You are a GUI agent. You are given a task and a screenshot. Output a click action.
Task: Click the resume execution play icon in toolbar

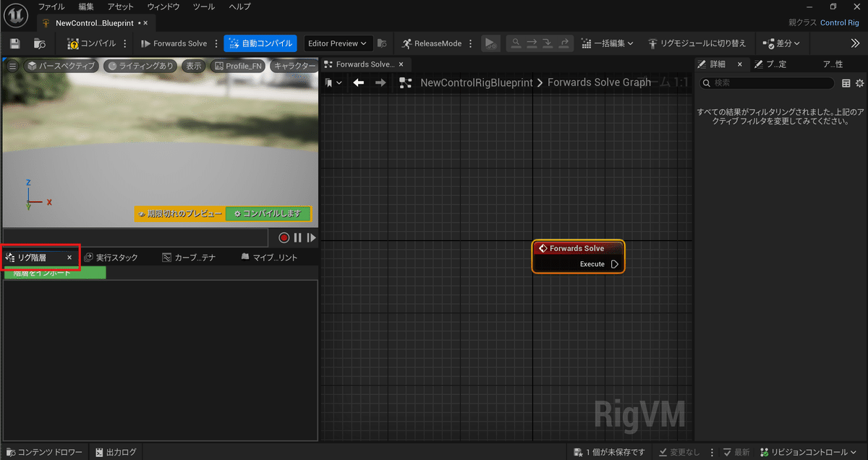(490, 43)
